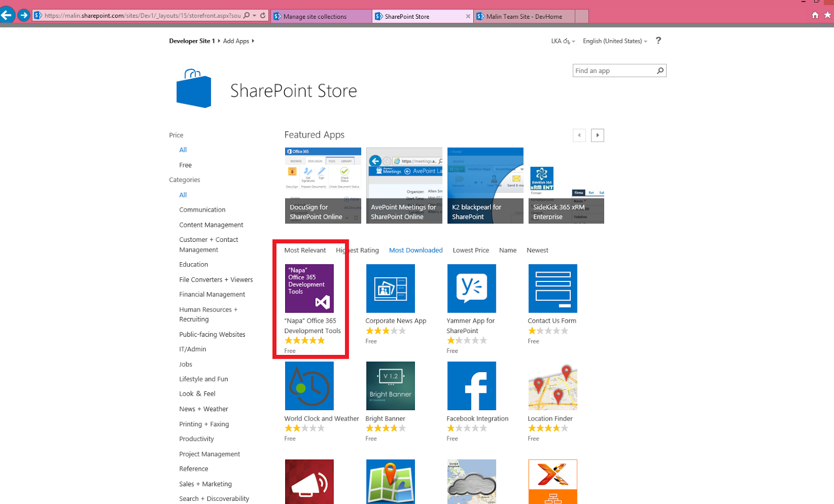Sort apps by Most Relevant
834x504 pixels.
click(x=305, y=250)
